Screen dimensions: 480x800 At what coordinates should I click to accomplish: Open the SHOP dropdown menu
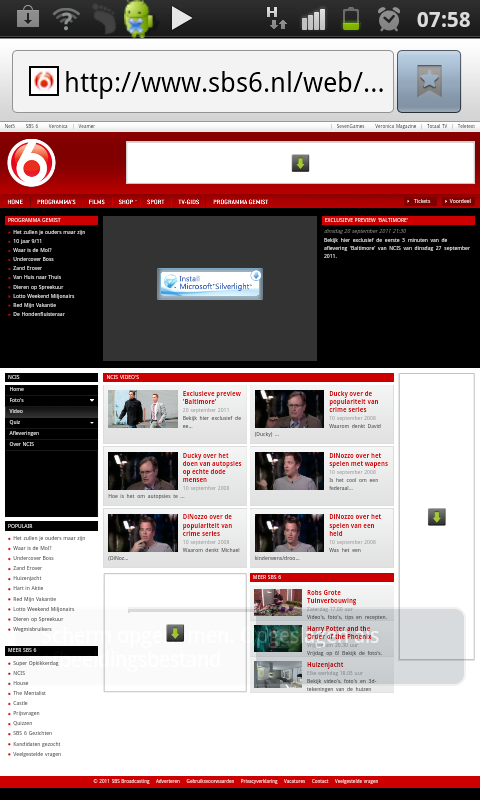[x=127, y=202]
